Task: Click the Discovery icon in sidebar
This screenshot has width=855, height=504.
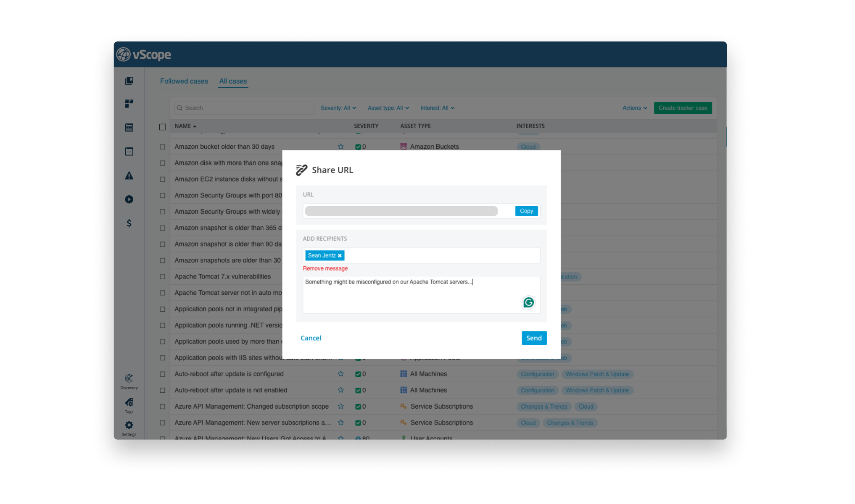Action: click(130, 378)
